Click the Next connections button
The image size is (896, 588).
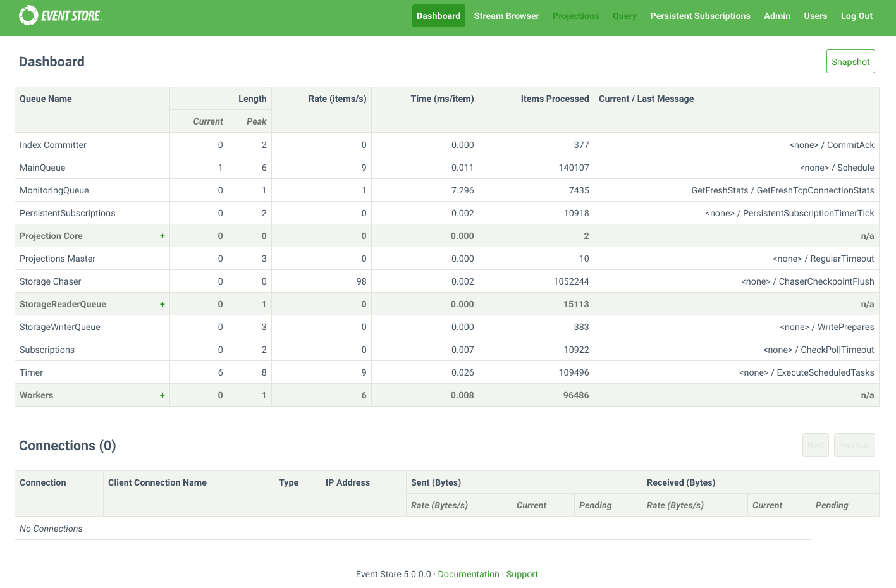click(815, 445)
